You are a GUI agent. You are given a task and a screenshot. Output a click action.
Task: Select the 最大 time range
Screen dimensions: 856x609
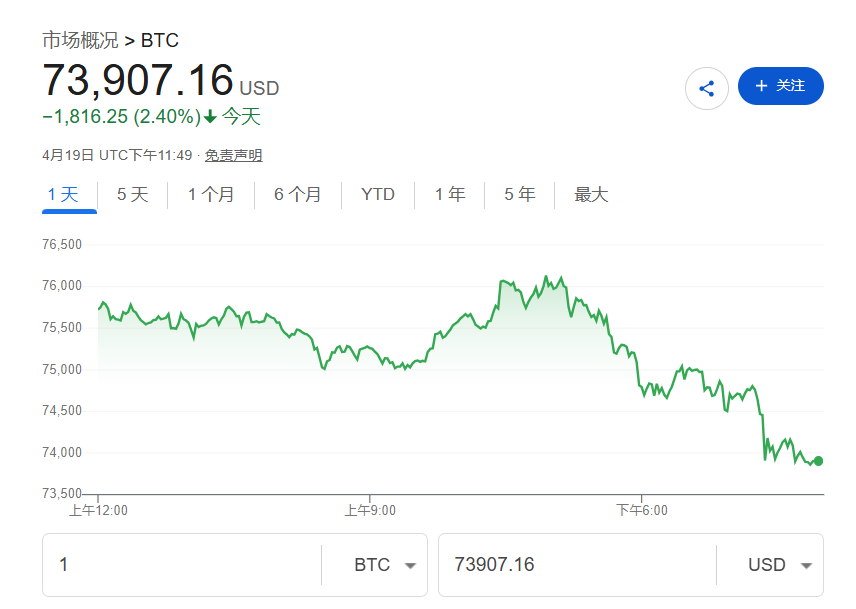(x=591, y=194)
